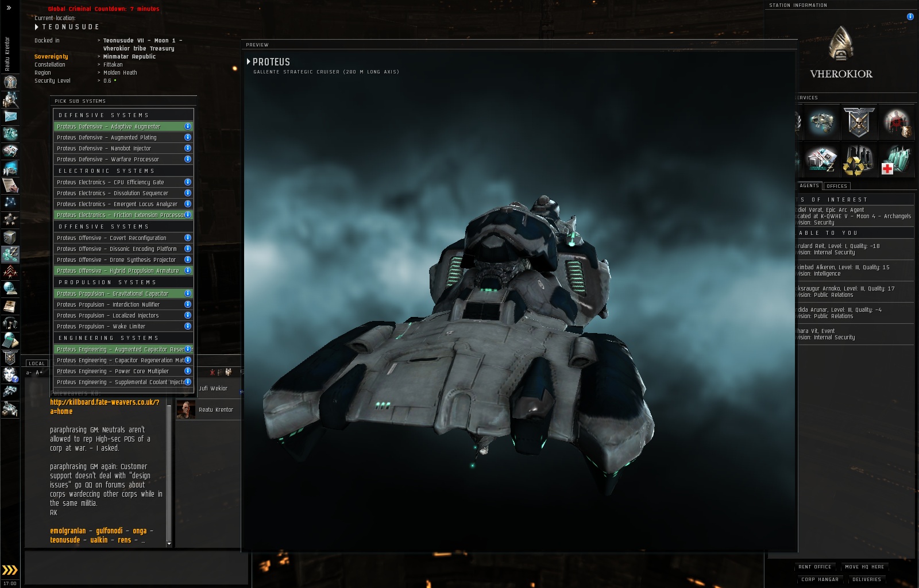This screenshot has width=919, height=588.
Task: Open the Wallet icon marked with Z
Action: coord(10,254)
